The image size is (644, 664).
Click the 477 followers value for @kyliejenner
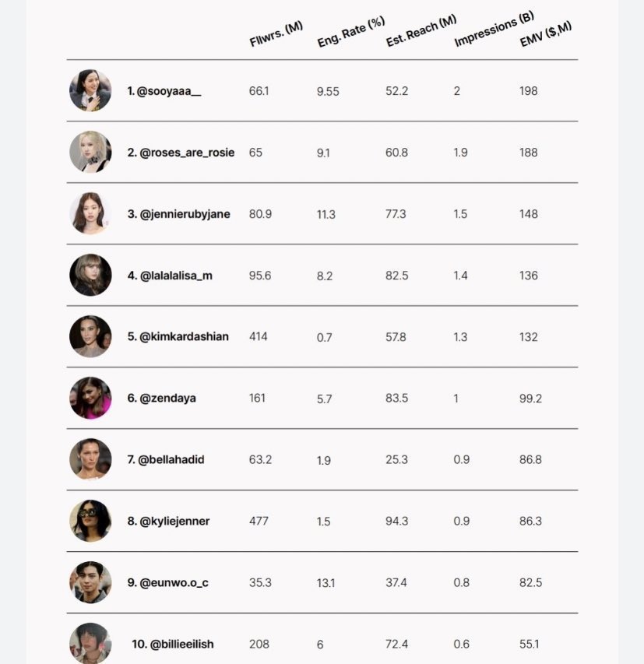tap(259, 522)
